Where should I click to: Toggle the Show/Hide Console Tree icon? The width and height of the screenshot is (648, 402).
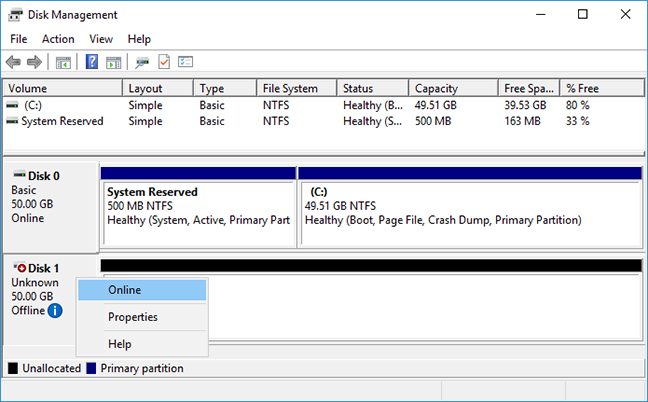(x=63, y=62)
